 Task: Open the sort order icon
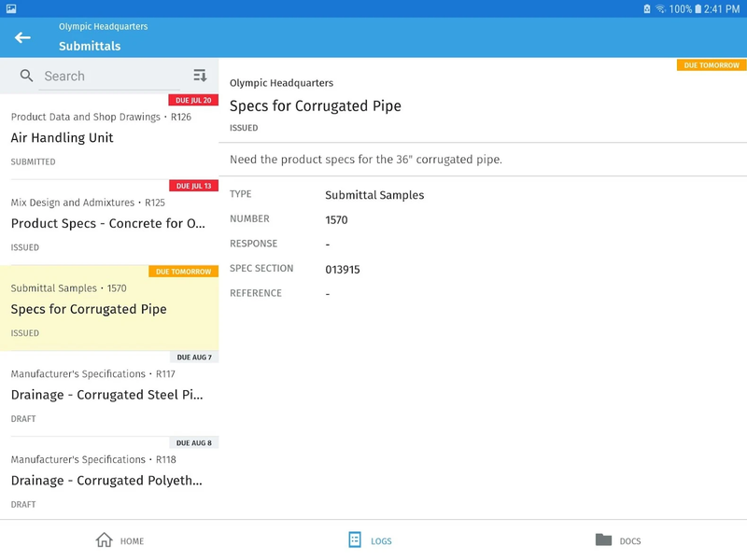click(200, 76)
